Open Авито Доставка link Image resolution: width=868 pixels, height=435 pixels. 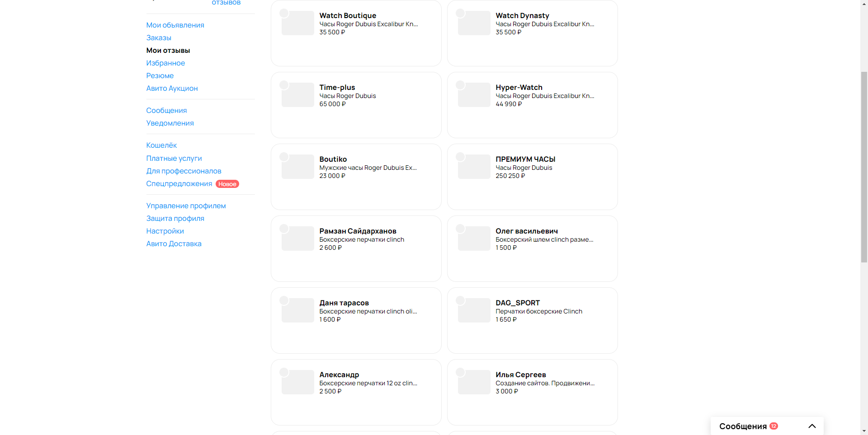click(x=174, y=244)
